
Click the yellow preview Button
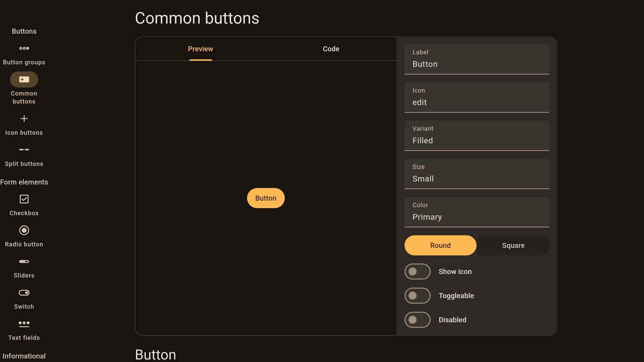[x=266, y=198]
